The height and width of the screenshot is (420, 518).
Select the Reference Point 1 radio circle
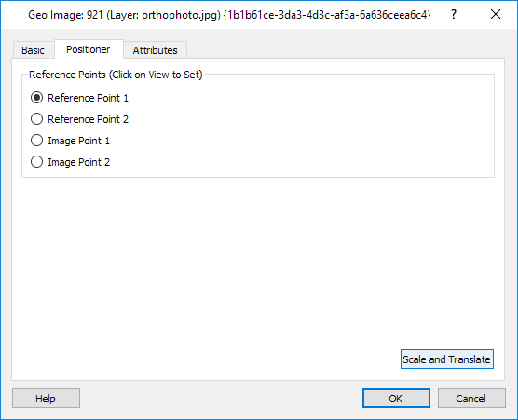click(x=36, y=98)
